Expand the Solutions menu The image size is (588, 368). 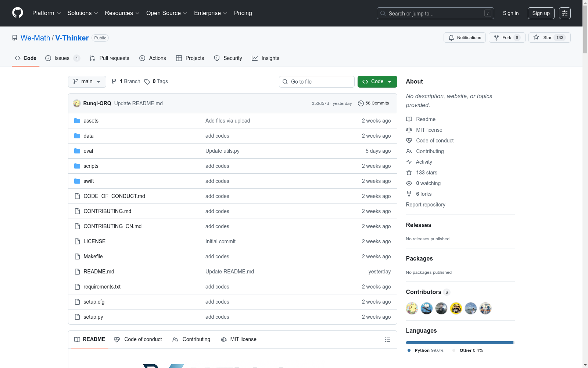[83, 13]
